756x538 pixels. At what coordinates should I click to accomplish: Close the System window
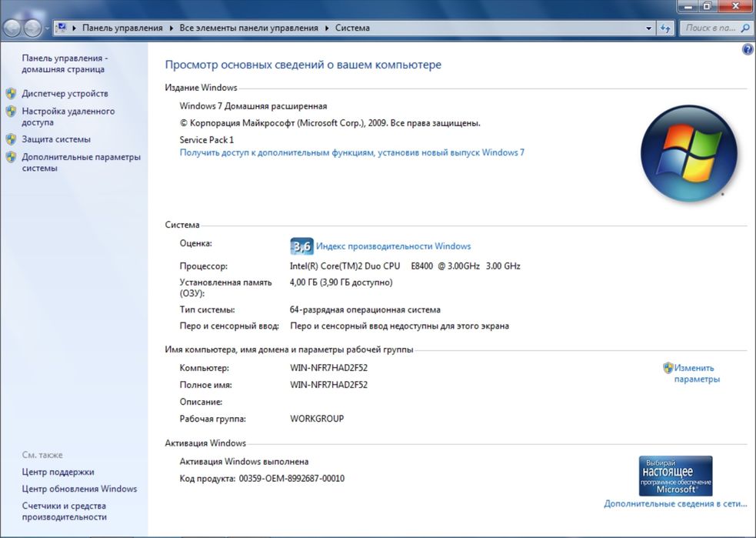[x=736, y=6]
